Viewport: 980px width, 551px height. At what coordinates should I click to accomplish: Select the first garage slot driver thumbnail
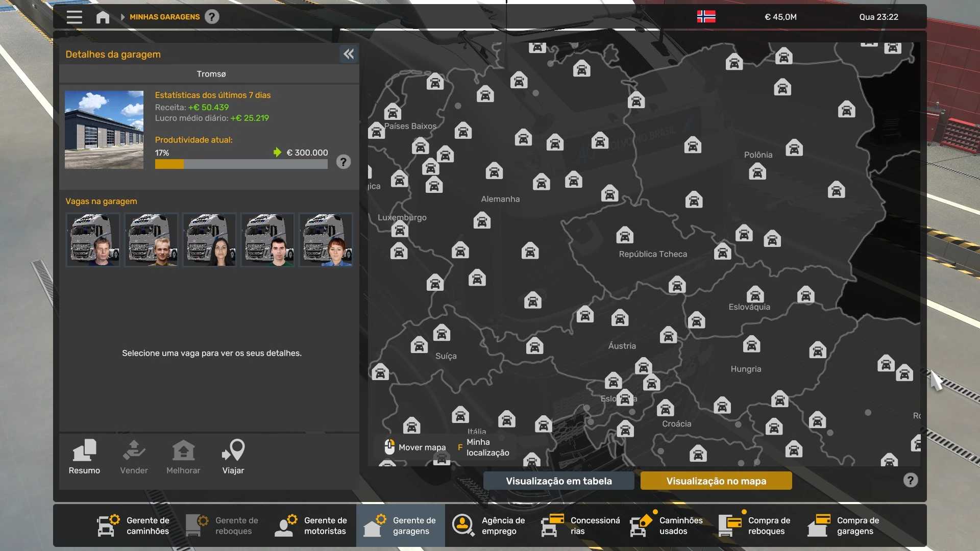tap(93, 240)
